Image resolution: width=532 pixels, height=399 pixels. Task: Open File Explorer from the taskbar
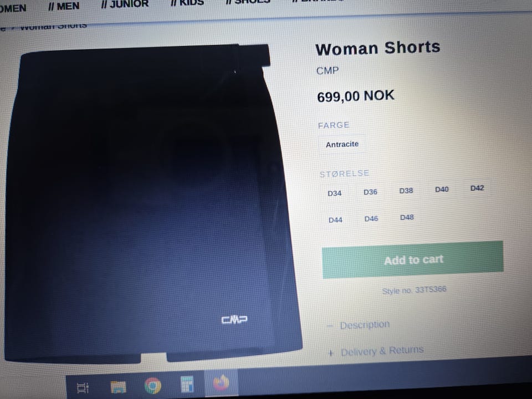[118, 386]
